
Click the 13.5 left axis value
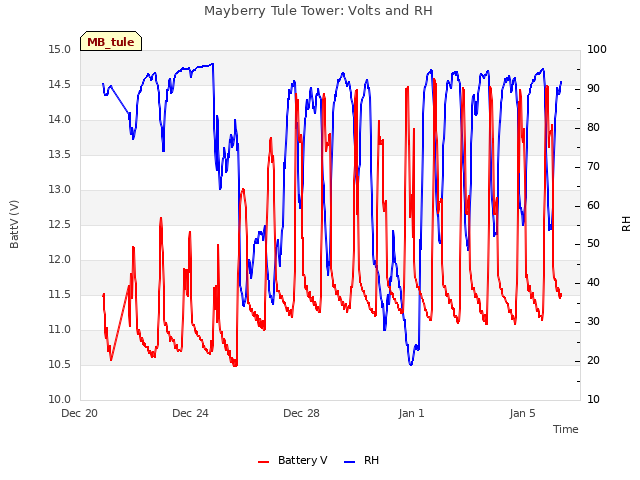coord(60,155)
